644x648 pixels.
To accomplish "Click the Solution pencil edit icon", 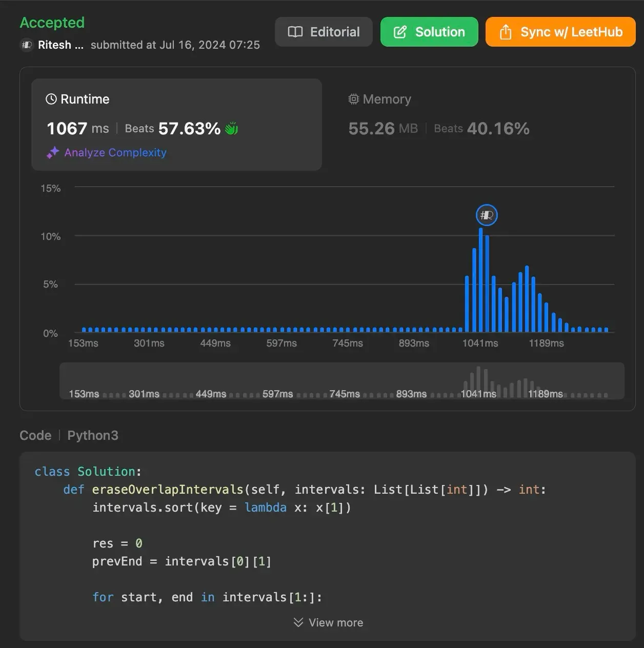I will (x=400, y=32).
